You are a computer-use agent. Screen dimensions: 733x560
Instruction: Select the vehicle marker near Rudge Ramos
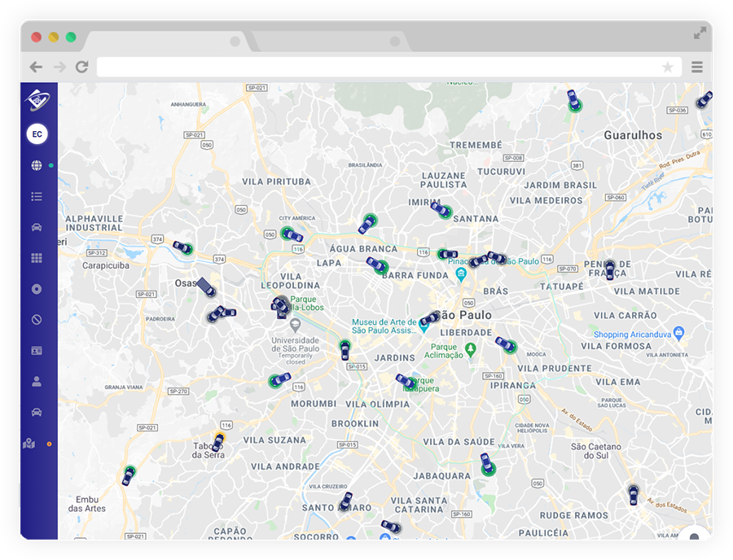click(x=634, y=495)
